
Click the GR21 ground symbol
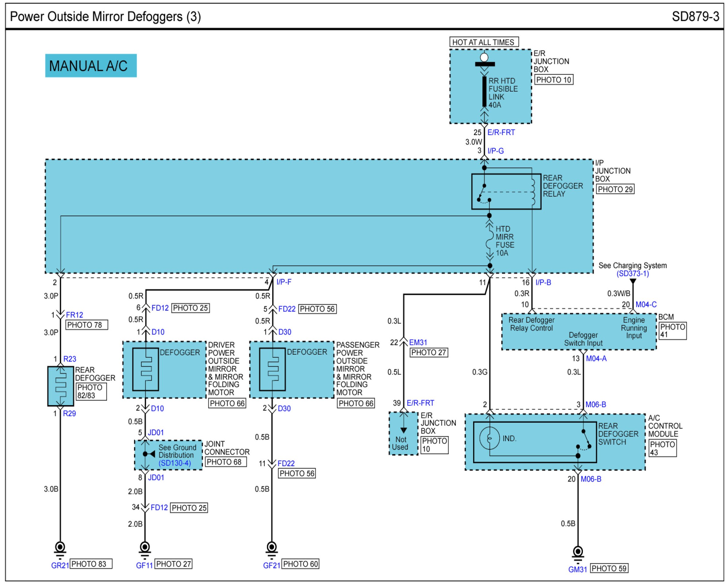[x=60, y=548]
